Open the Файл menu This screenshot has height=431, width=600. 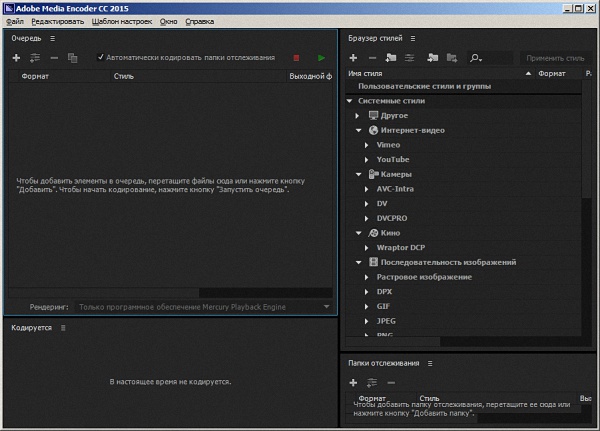(15, 21)
